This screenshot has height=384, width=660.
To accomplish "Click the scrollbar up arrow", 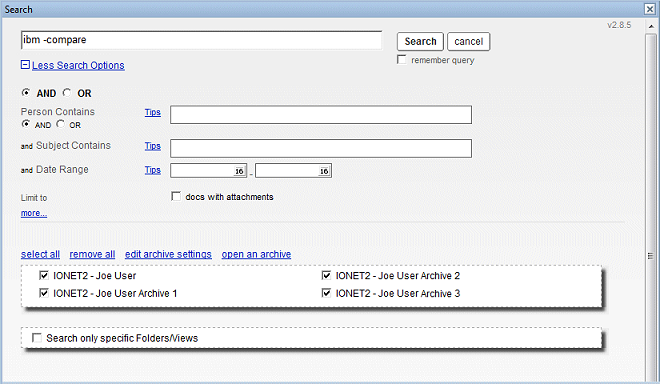I will point(651,26).
